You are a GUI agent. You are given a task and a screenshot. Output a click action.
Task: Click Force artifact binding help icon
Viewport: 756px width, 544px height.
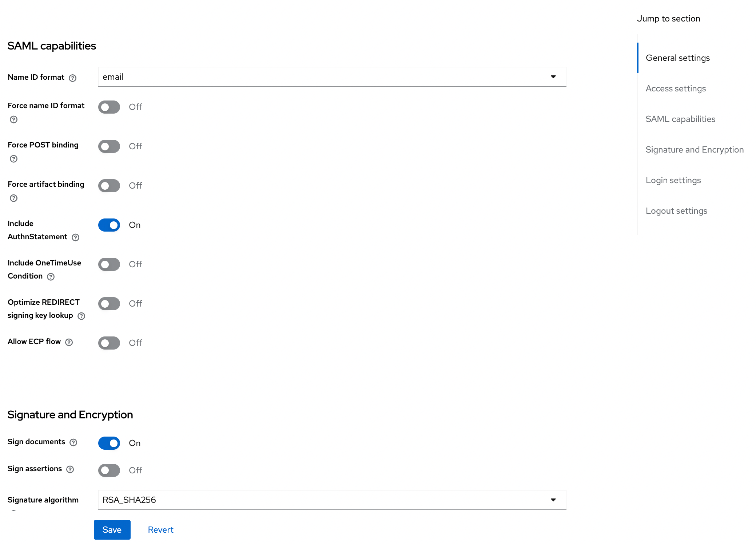pyautogui.click(x=14, y=198)
